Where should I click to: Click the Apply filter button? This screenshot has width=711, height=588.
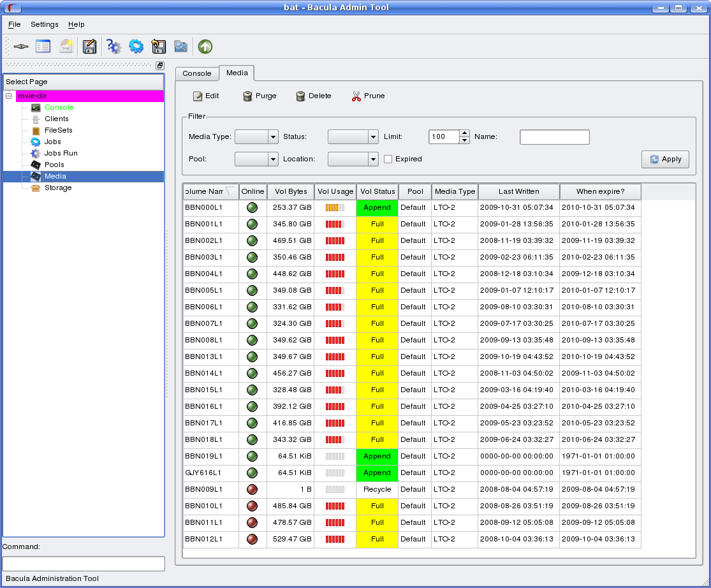pos(665,159)
